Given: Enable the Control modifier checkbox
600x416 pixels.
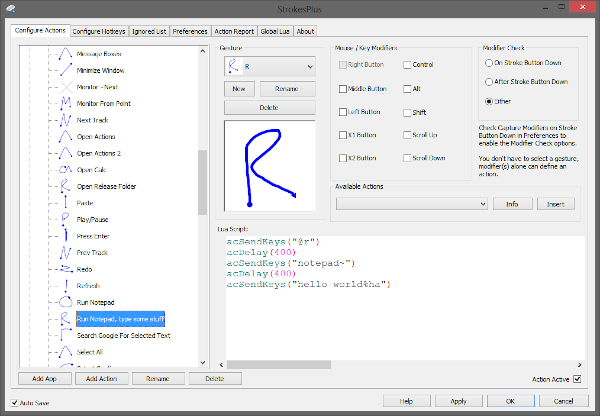Looking at the screenshot, I should (407, 65).
